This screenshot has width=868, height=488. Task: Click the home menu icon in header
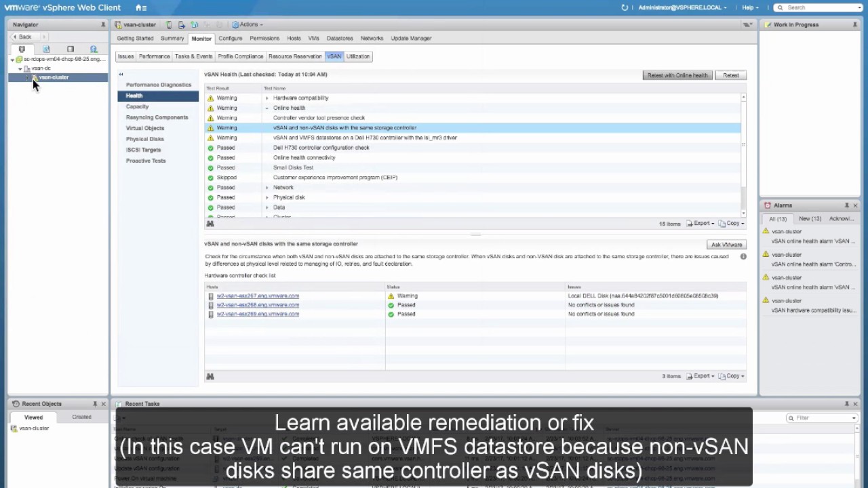(x=140, y=7)
